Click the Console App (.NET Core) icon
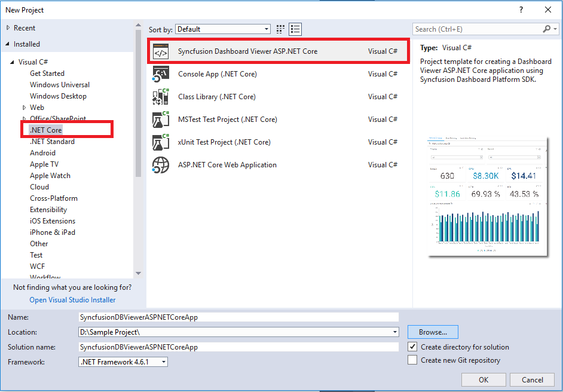 (161, 74)
